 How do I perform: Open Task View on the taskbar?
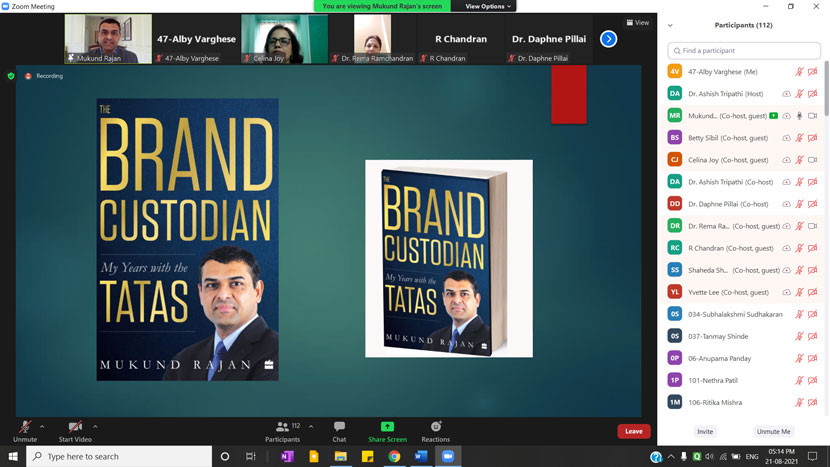[x=251, y=456]
